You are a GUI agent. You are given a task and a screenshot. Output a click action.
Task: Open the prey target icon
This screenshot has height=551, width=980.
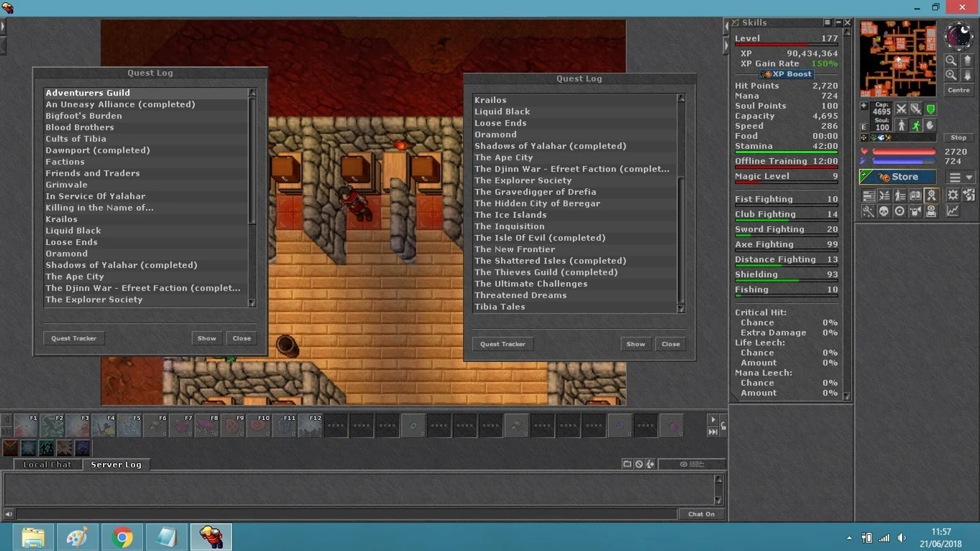pyautogui.click(x=900, y=212)
